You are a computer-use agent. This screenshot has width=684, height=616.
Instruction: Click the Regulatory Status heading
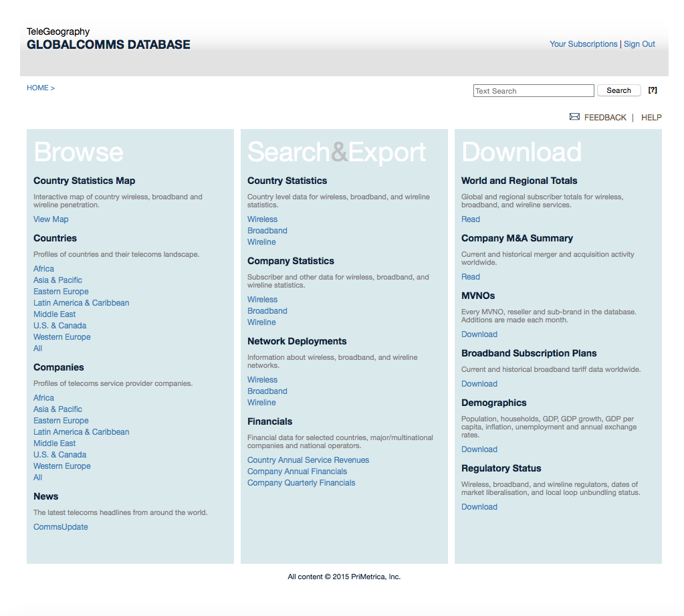point(501,468)
